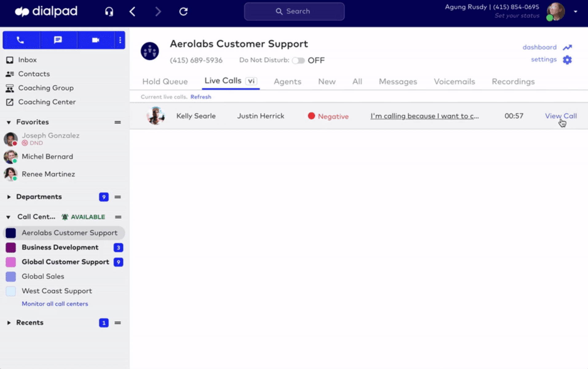Click the Aerolabs call center avatar icon
The width and height of the screenshot is (588, 369).
click(x=150, y=51)
